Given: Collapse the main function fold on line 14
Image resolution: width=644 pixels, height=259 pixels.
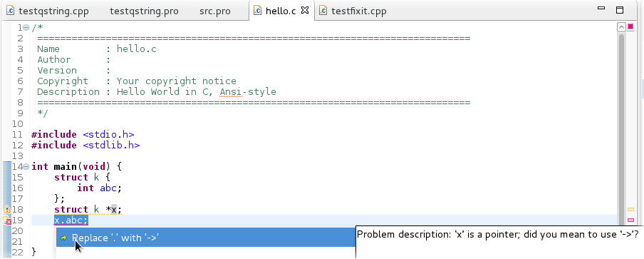Looking at the screenshot, I should 26,166.
